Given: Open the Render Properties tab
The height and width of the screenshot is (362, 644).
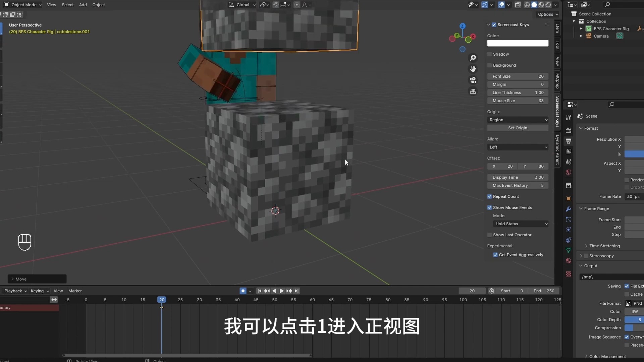Looking at the screenshot, I should (x=569, y=130).
